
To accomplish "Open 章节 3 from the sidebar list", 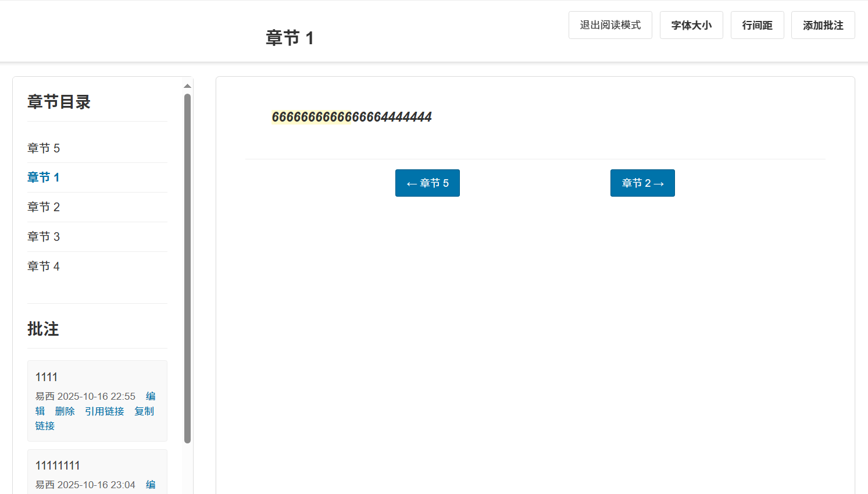I will click(x=44, y=237).
